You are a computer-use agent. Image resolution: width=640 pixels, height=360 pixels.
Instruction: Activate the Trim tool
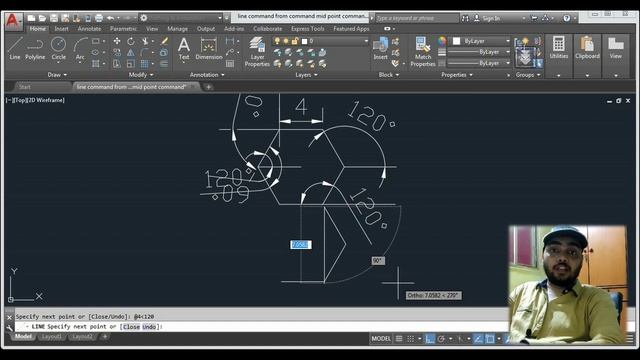point(145,41)
